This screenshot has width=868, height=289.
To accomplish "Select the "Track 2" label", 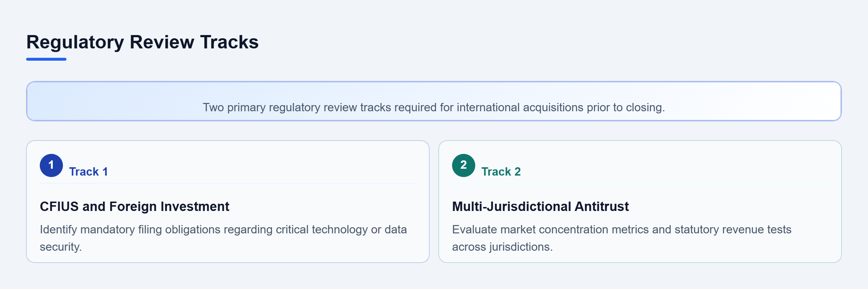I will (501, 172).
